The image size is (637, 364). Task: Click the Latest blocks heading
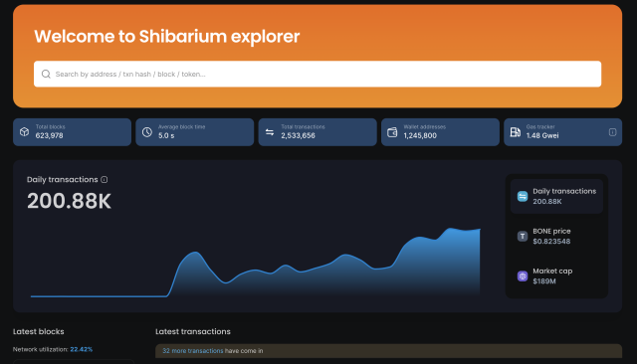[39, 331]
